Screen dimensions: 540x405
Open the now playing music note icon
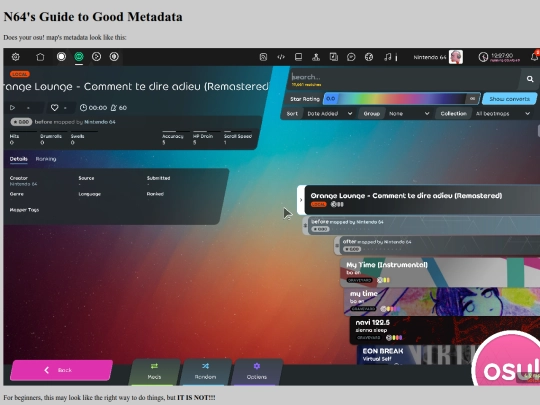click(388, 57)
